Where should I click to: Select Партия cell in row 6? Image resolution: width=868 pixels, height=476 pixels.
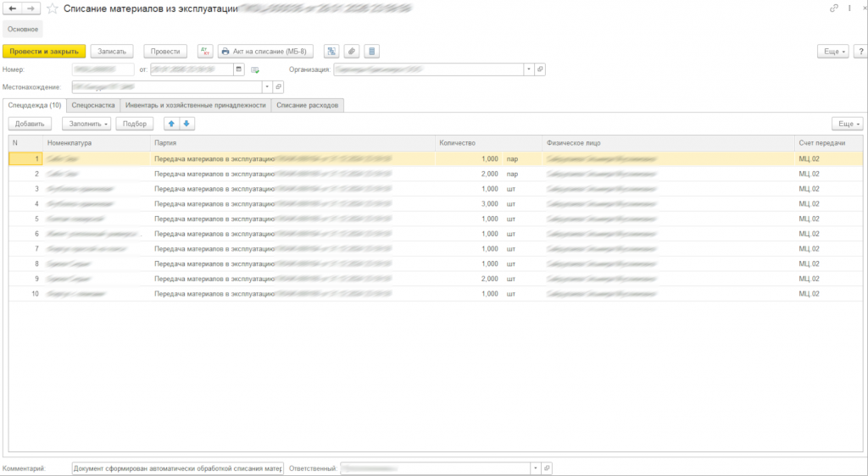click(x=292, y=234)
